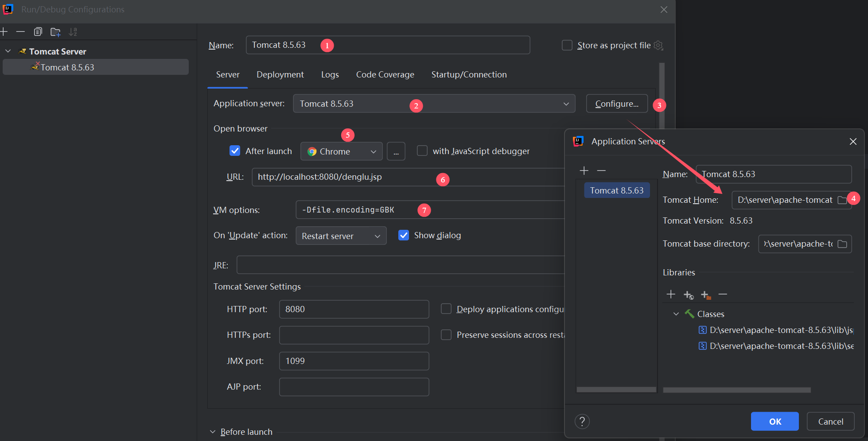This screenshot has height=441, width=868.
Task: Click the Tomcat base directory browse folder icon
Action: (842, 244)
